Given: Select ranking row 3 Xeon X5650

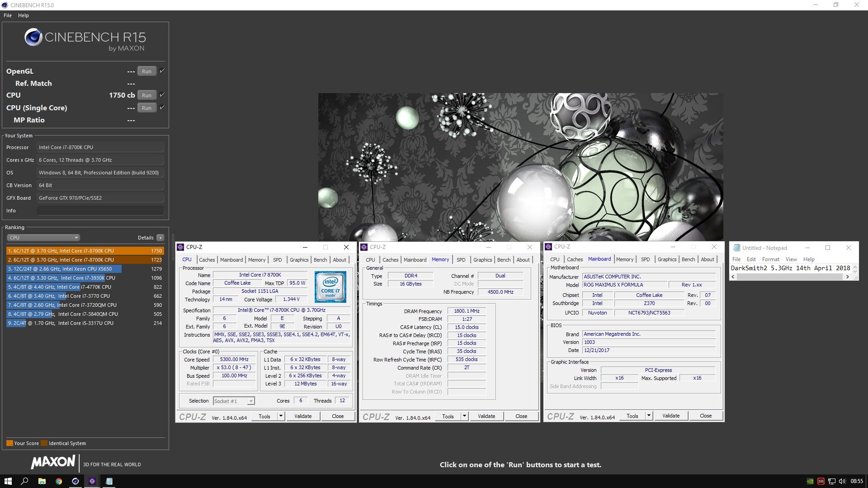Looking at the screenshot, I should (x=85, y=269).
